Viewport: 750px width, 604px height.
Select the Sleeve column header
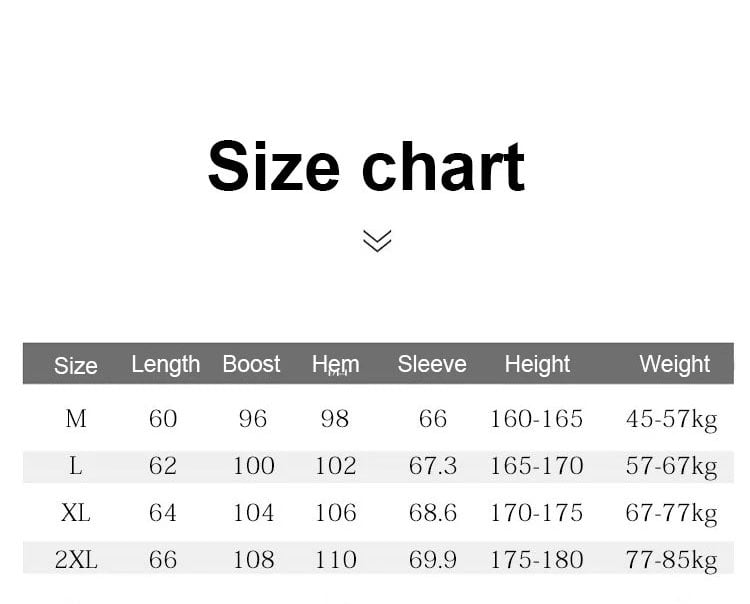click(x=432, y=364)
